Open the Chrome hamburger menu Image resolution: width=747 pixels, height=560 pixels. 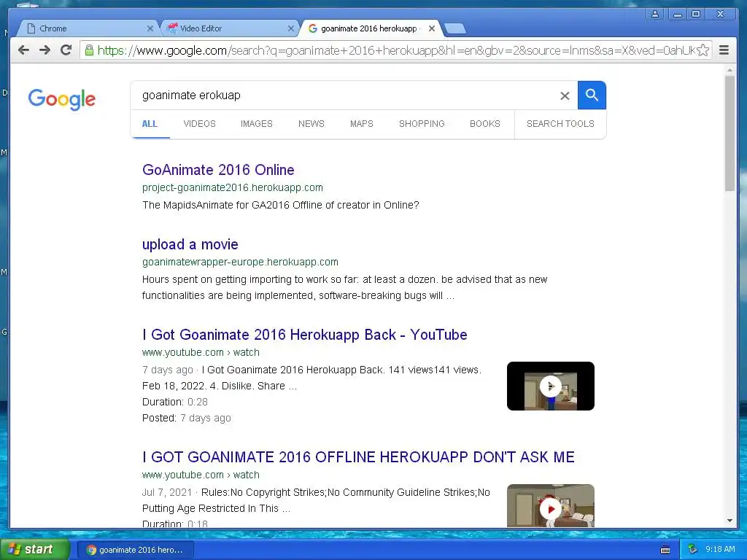pos(724,50)
